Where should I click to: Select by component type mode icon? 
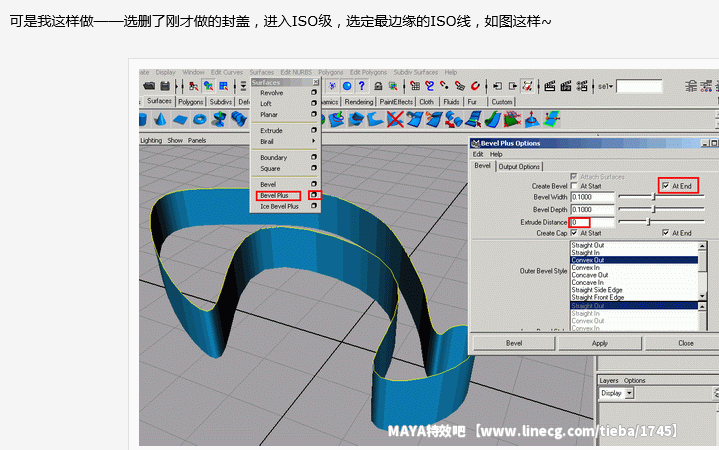point(224,86)
